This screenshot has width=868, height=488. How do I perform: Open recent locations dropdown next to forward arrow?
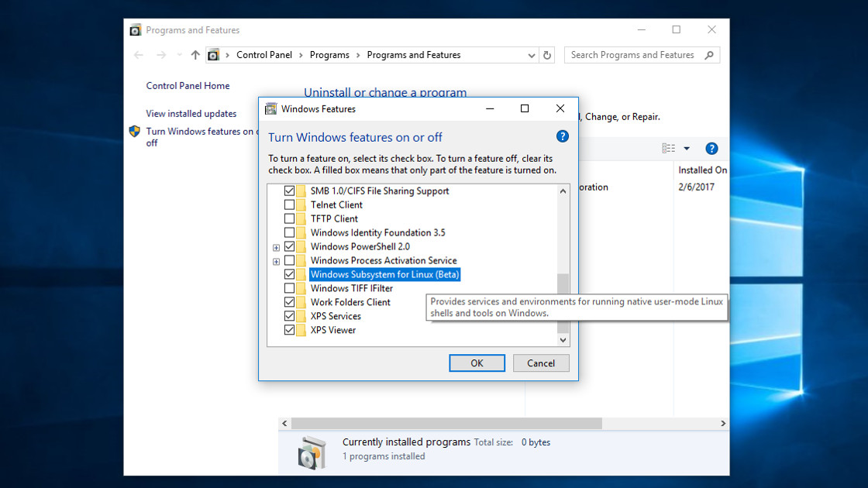179,55
